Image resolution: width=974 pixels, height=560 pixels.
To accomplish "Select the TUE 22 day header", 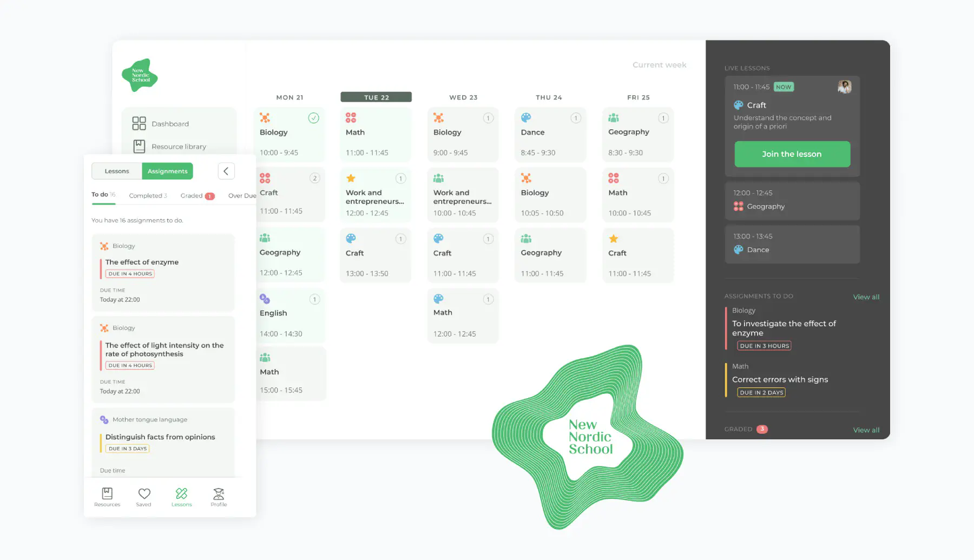I will 376,97.
